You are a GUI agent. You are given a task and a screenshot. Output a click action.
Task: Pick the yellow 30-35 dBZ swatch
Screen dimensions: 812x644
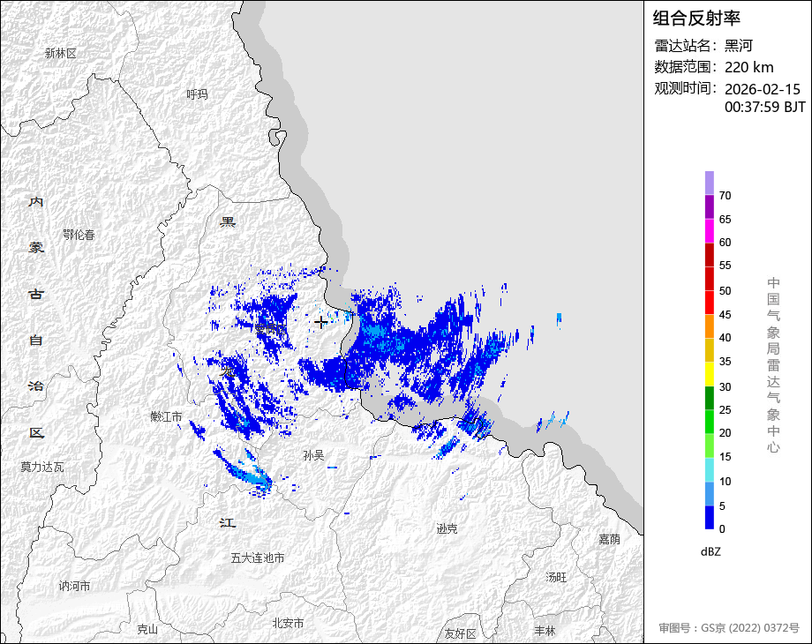709,373
